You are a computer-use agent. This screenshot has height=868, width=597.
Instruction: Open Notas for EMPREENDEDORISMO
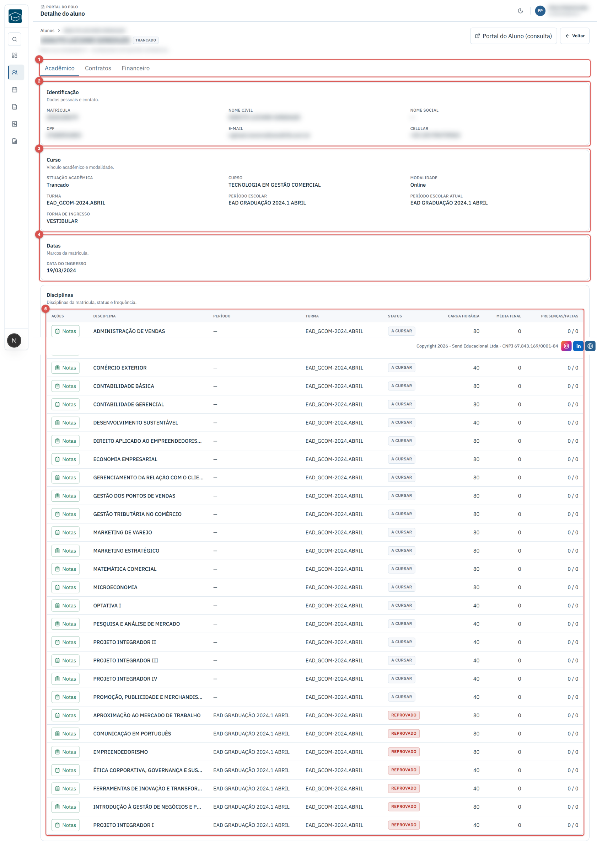tap(65, 752)
